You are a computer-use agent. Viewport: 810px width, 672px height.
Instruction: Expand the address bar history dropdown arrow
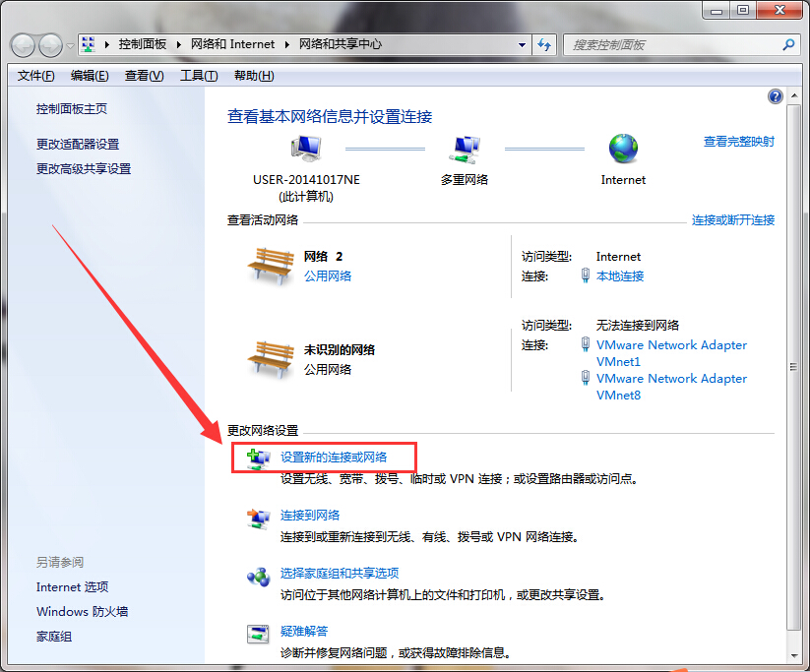tap(521, 45)
